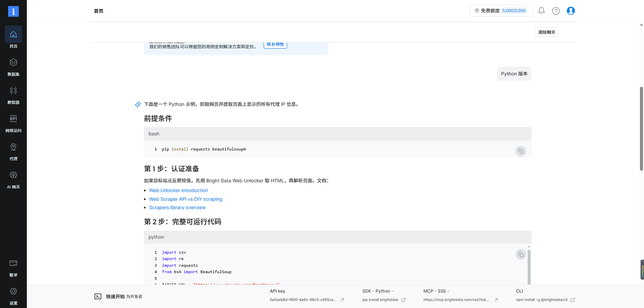Click the 联系销售 button
The image size is (644, 308).
click(x=275, y=44)
